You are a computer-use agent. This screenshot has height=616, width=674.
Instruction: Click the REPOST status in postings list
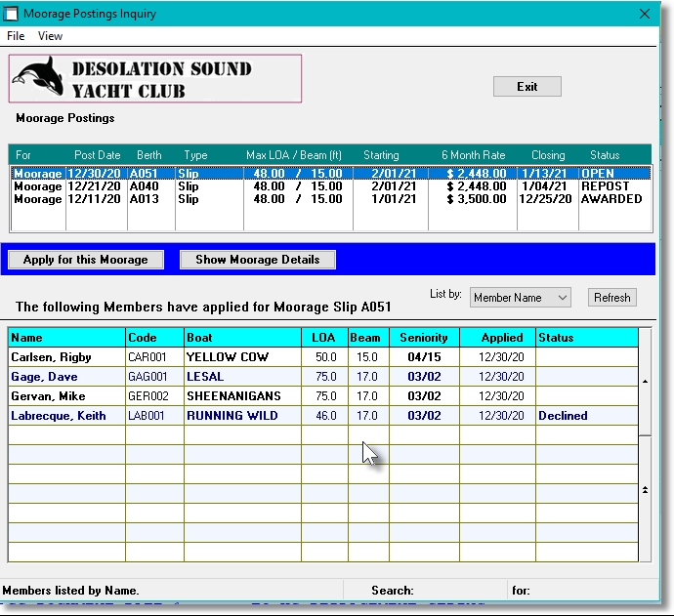(x=605, y=186)
